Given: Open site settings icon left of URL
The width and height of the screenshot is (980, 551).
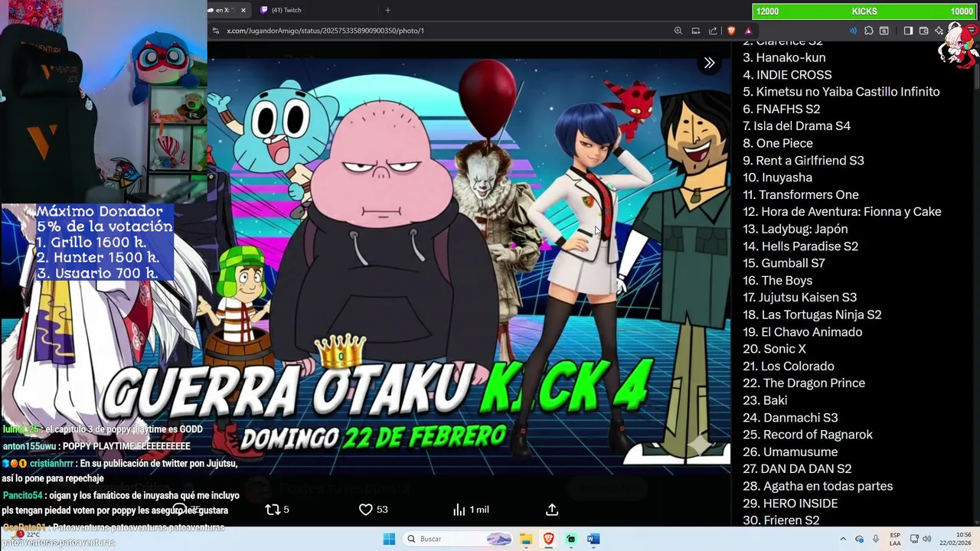Looking at the screenshot, I should click(x=216, y=31).
